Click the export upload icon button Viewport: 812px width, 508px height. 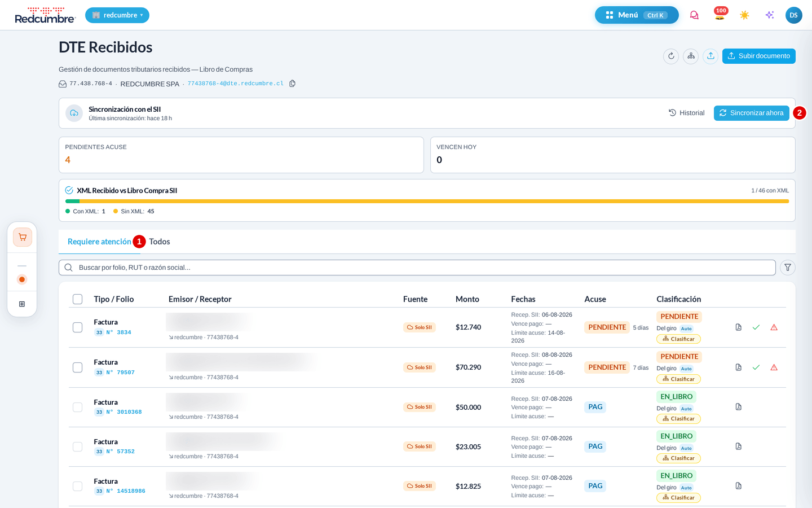[x=710, y=56]
